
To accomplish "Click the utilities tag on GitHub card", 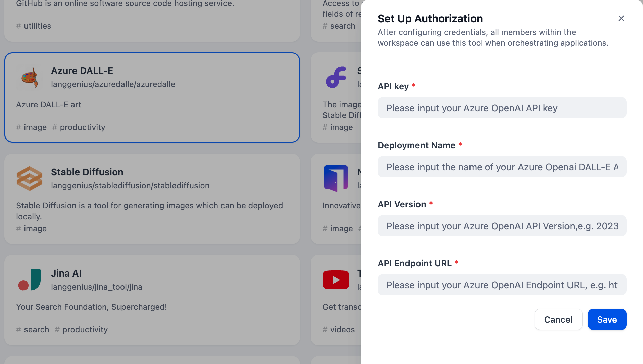I will point(37,26).
